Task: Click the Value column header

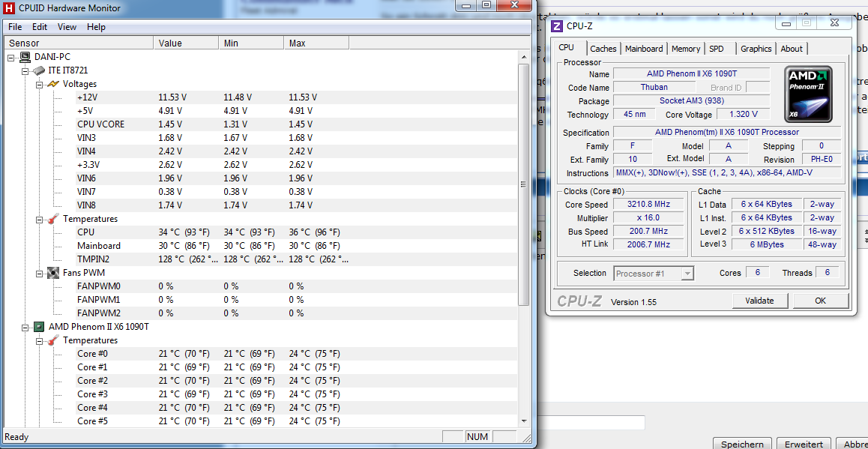Action: pos(186,43)
